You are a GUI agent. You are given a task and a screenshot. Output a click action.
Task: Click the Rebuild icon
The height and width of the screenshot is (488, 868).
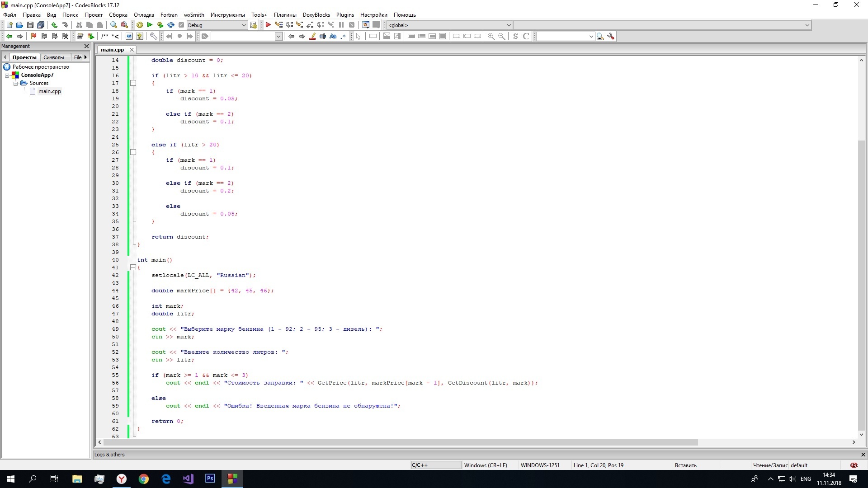click(x=171, y=25)
